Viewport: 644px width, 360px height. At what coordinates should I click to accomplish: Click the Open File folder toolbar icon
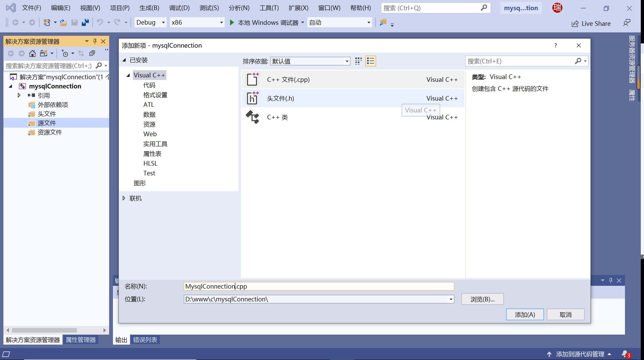(x=63, y=23)
